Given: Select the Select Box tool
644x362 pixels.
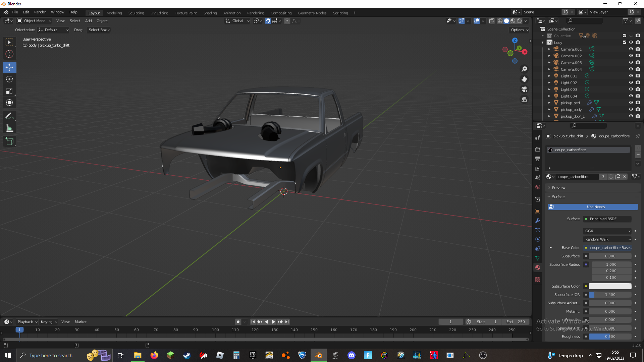Looking at the screenshot, I should click(x=9, y=42).
